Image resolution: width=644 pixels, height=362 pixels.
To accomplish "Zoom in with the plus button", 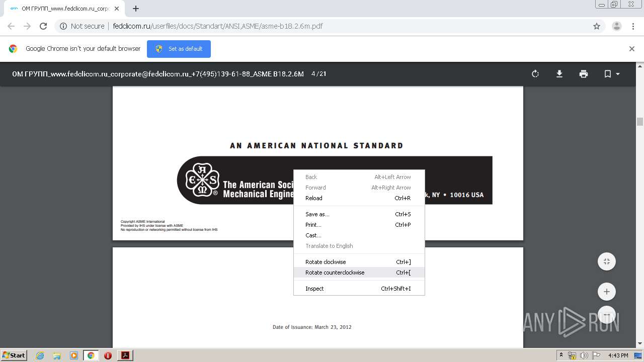I will [607, 292].
